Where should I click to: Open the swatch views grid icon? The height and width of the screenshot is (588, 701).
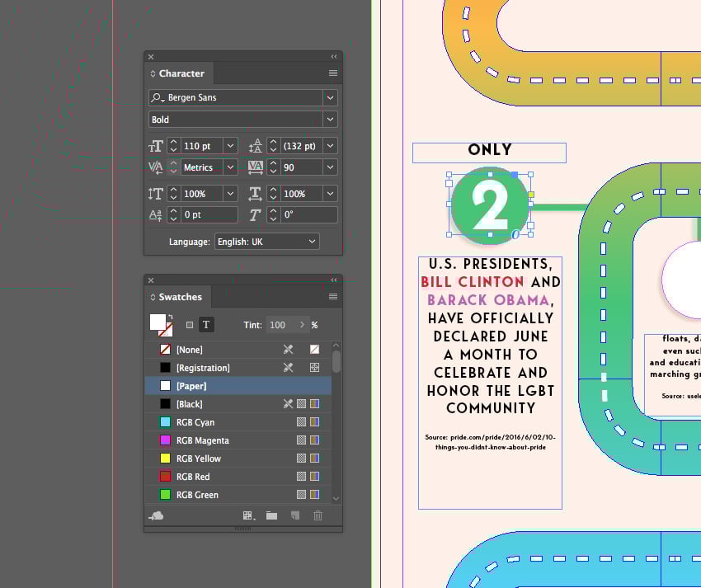tap(247, 515)
